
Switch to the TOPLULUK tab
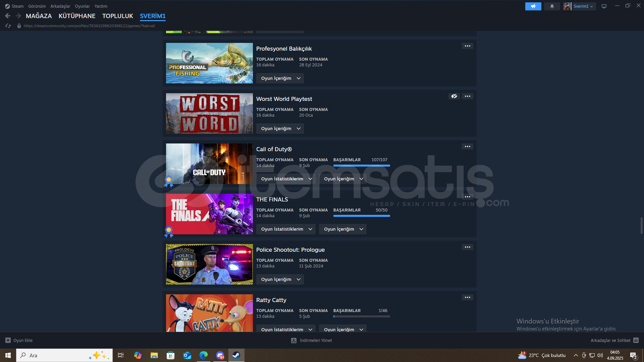coord(118,16)
